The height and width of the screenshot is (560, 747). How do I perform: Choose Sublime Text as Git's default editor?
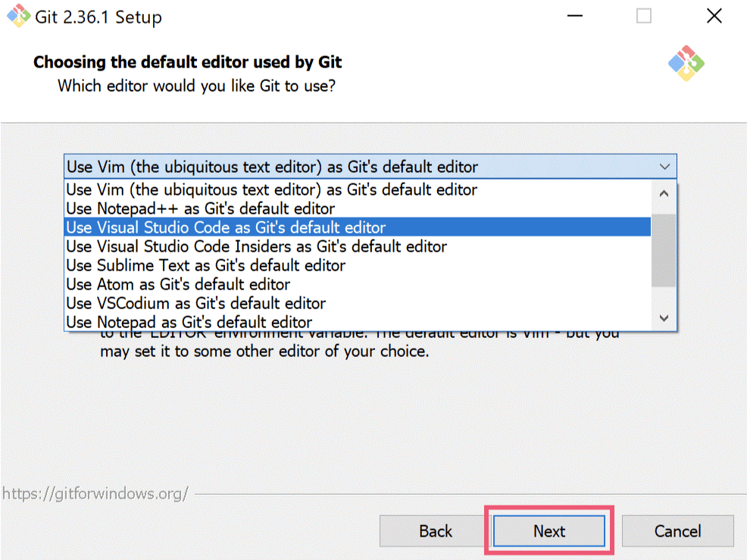click(205, 265)
